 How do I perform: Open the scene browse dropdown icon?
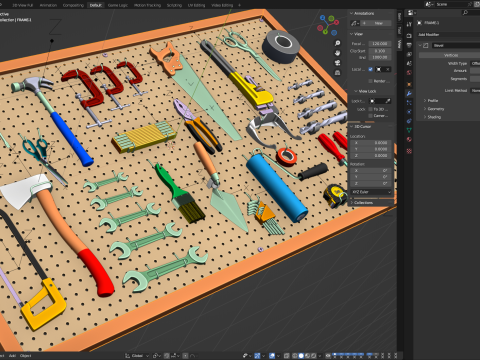click(430, 4)
